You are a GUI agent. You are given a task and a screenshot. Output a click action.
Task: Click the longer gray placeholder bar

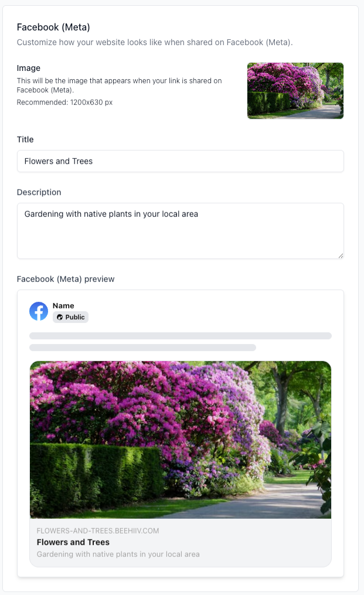(x=180, y=336)
